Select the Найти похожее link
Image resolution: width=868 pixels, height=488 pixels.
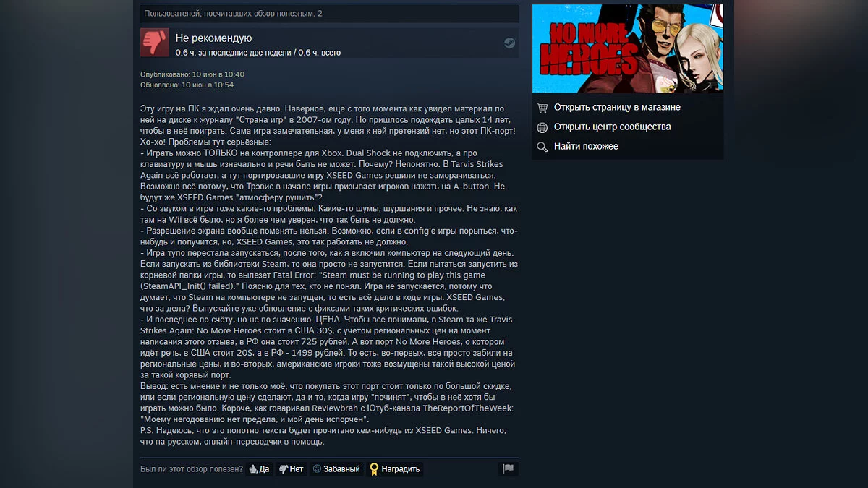[586, 146]
